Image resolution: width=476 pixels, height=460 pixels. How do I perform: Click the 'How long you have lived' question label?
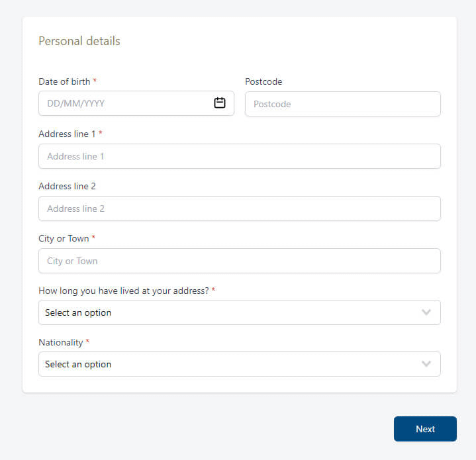(x=123, y=291)
